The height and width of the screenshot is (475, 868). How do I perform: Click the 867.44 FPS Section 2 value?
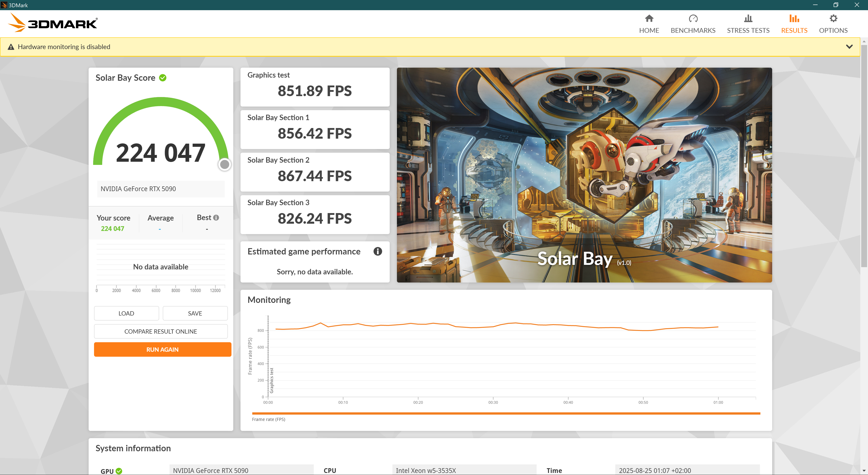click(x=315, y=176)
